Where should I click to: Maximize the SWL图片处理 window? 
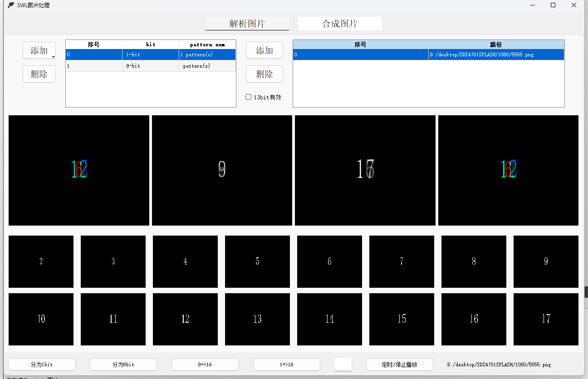click(x=553, y=5)
